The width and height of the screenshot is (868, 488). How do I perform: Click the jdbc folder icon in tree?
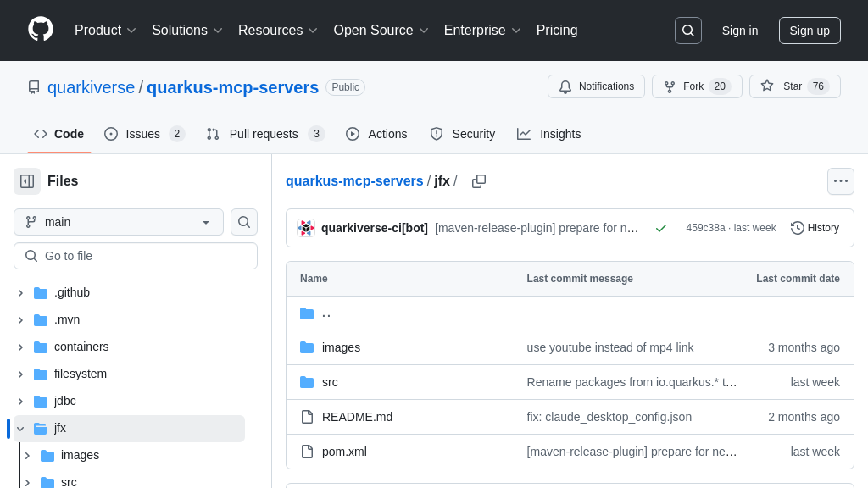tap(41, 401)
